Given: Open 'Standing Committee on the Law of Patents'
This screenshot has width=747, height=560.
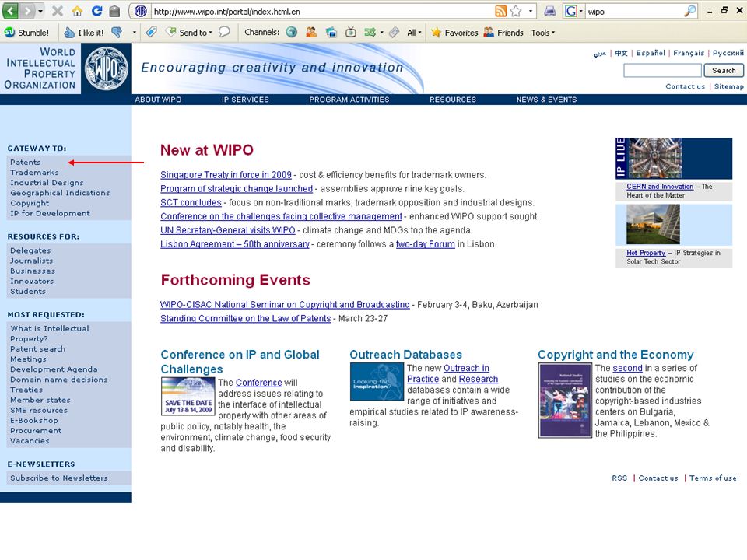Looking at the screenshot, I should coord(245,318).
